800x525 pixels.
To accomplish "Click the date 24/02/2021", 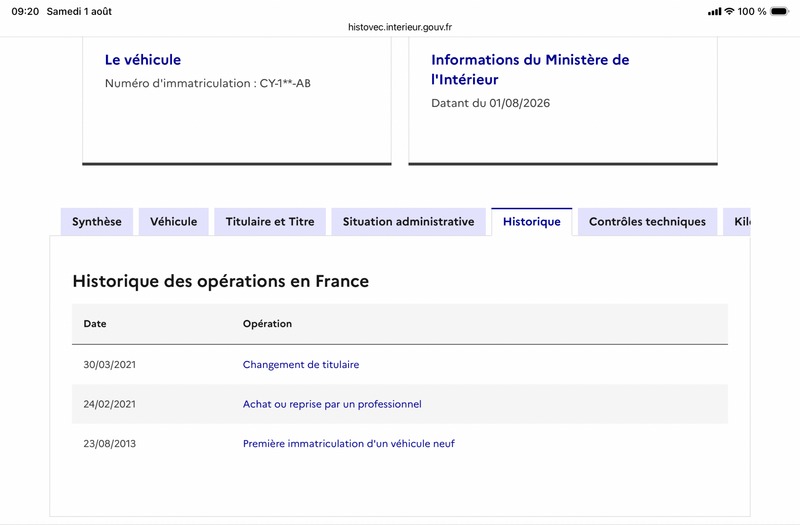I will click(x=110, y=404).
